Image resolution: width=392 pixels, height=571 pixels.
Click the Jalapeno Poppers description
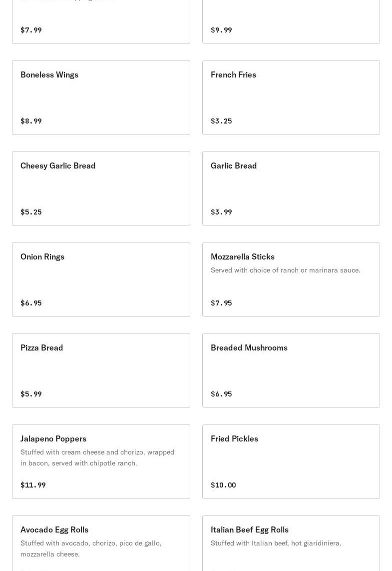point(97,457)
